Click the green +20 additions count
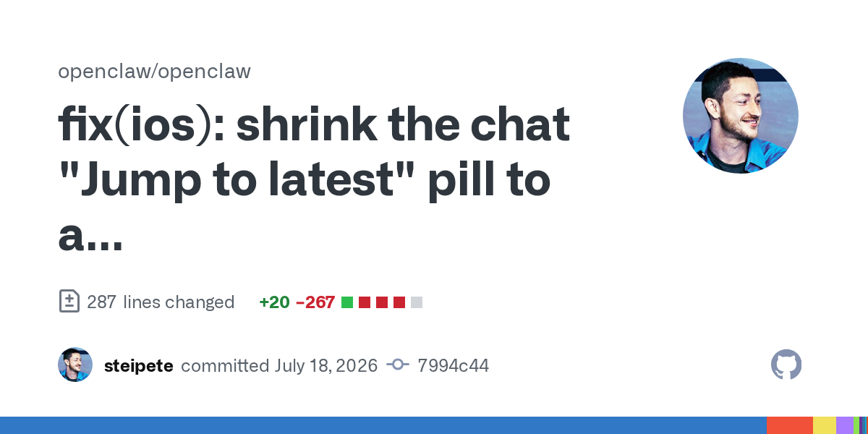The height and width of the screenshot is (434, 868). [x=274, y=302]
